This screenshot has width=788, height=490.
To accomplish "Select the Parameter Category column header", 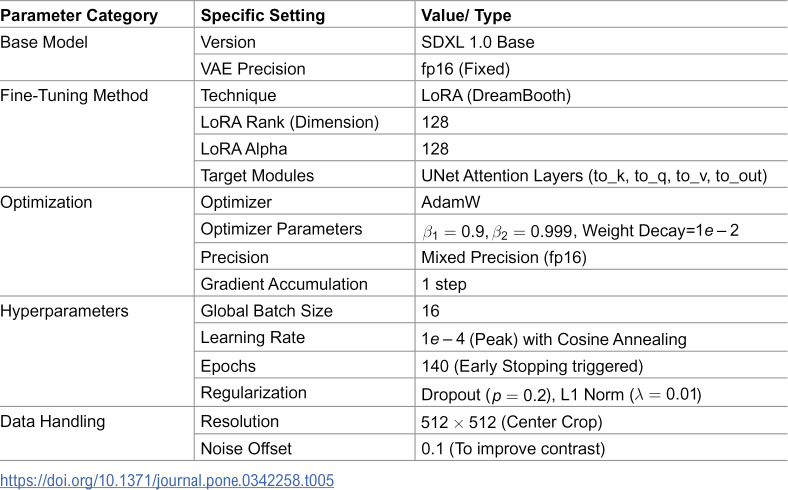I will click(97, 14).
